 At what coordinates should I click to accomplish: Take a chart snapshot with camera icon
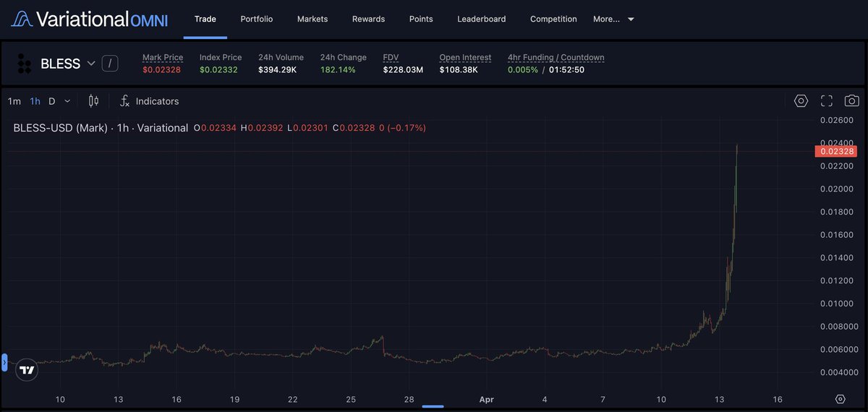point(852,101)
